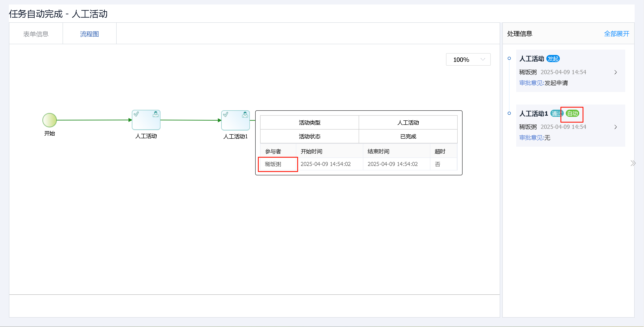Click the 人工活动 task node

point(146,120)
